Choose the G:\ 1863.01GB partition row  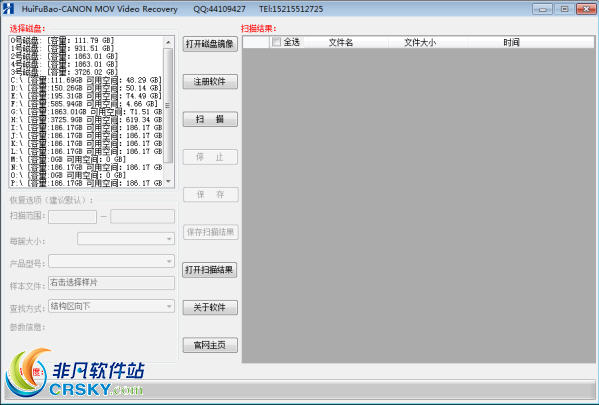86,112
